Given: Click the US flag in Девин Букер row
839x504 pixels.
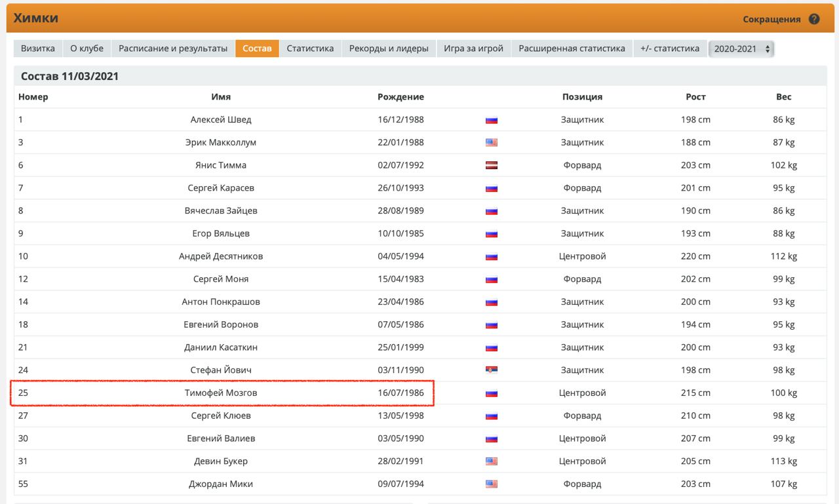Looking at the screenshot, I should (492, 461).
